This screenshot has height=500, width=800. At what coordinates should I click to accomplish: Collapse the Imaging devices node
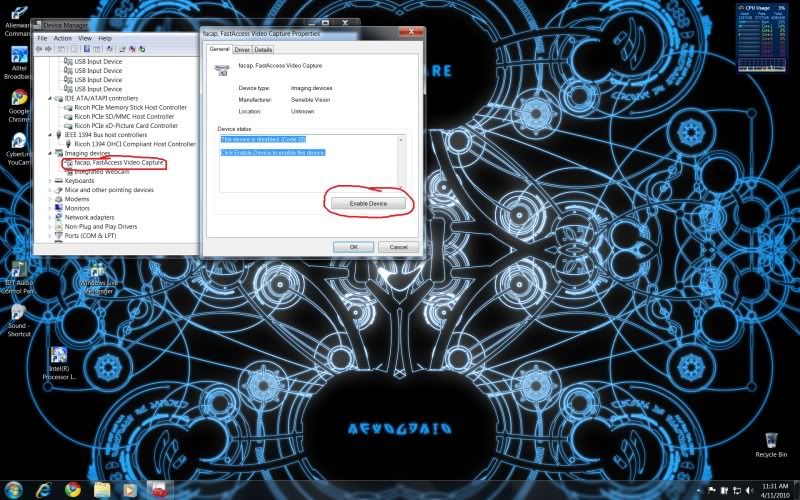[50, 153]
